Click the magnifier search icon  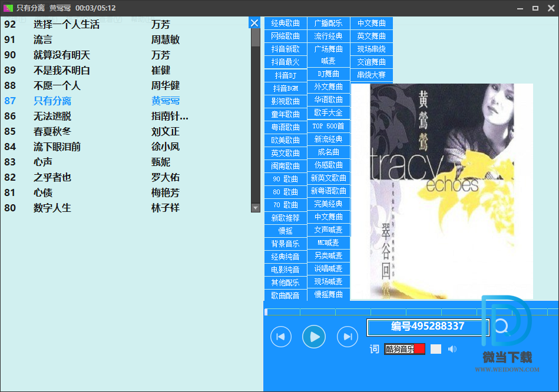click(502, 327)
